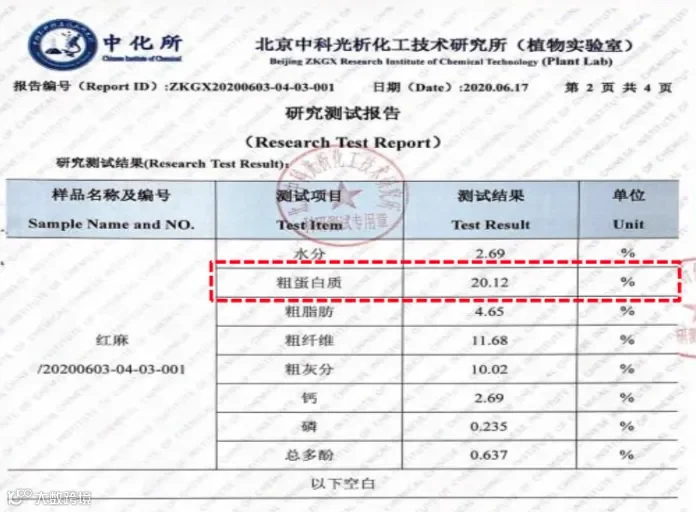
Task: Click the Test Result header text
Action: point(491,225)
